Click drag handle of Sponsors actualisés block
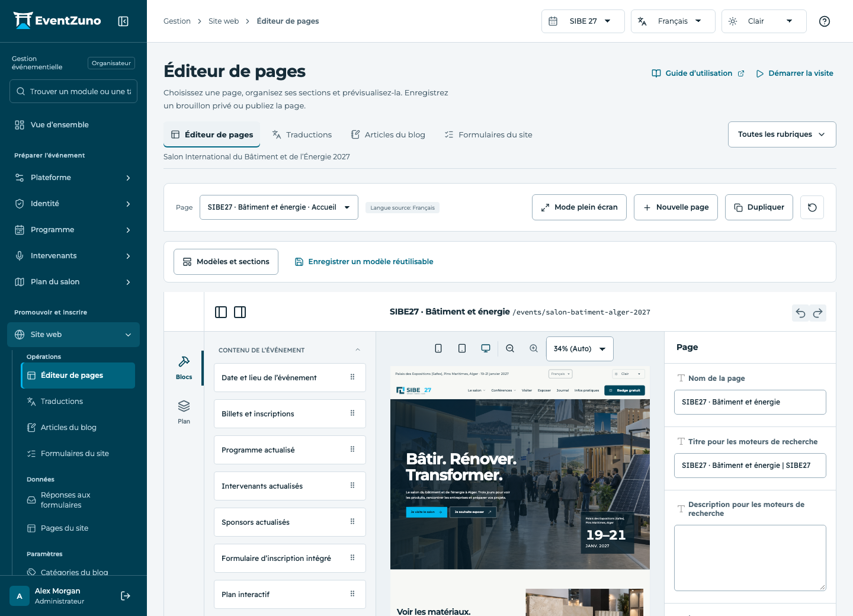The image size is (853, 616). click(x=352, y=522)
